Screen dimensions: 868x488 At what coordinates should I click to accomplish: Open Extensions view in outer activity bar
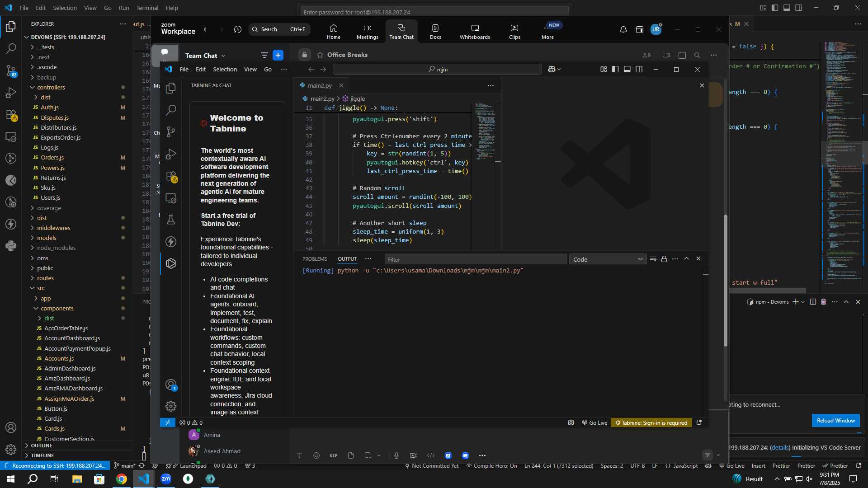(x=11, y=115)
